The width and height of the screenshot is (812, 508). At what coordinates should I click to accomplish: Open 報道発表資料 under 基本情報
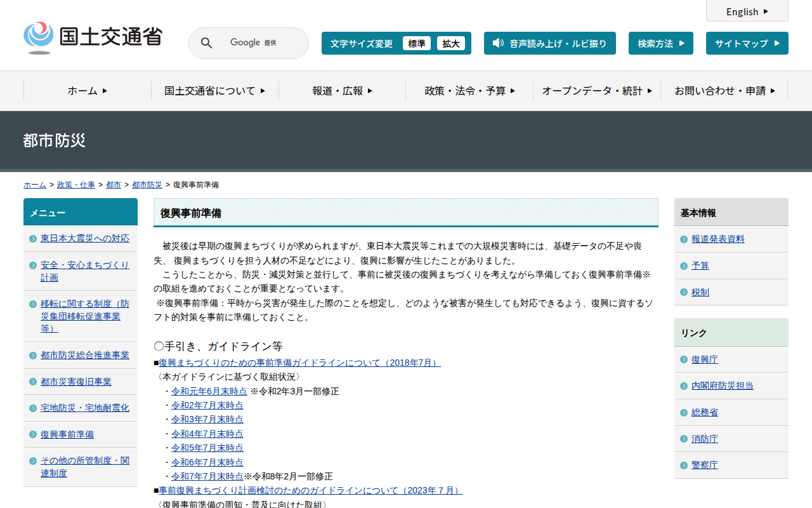[718, 239]
